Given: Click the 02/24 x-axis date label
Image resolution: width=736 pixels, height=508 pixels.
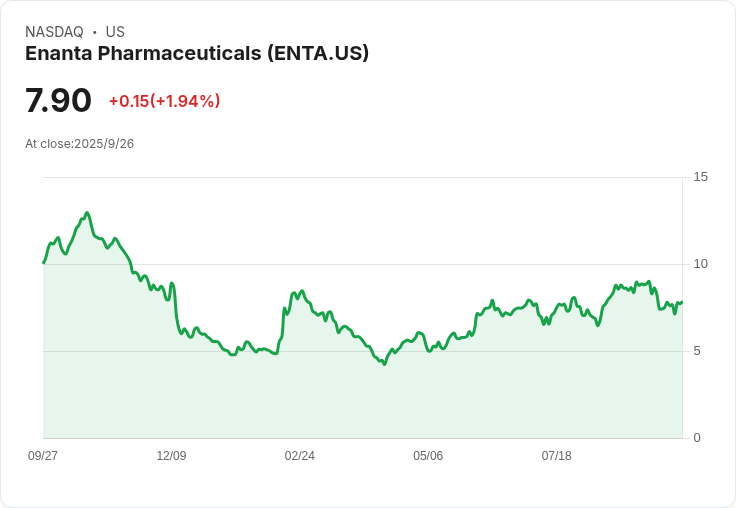Looking at the screenshot, I should 299,455.
